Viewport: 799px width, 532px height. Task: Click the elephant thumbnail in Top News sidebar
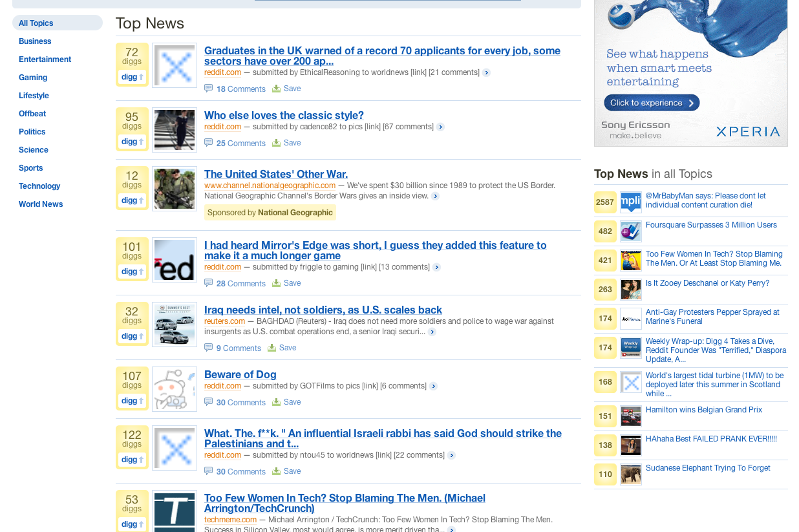pos(631,474)
